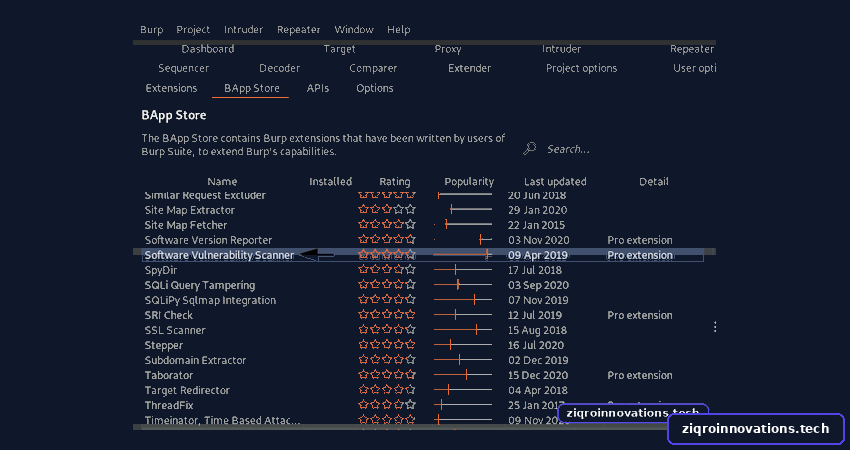Select Timeinator, Time Based Attac... extension
The width and height of the screenshot is (850, 450).
click(x=423, y=420)
